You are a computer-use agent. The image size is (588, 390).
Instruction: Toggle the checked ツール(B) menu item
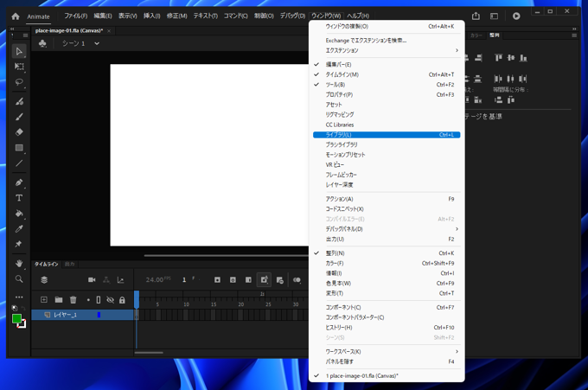387,85
